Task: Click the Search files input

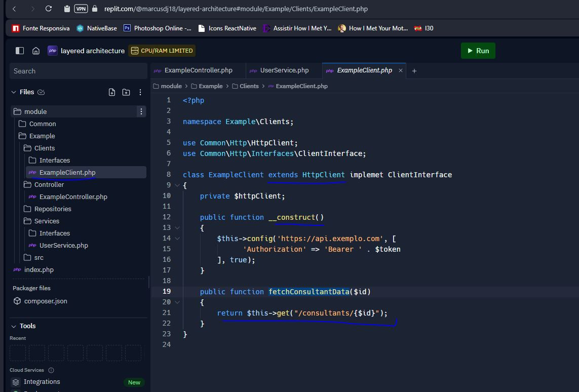Action: [x=79, y=71]
